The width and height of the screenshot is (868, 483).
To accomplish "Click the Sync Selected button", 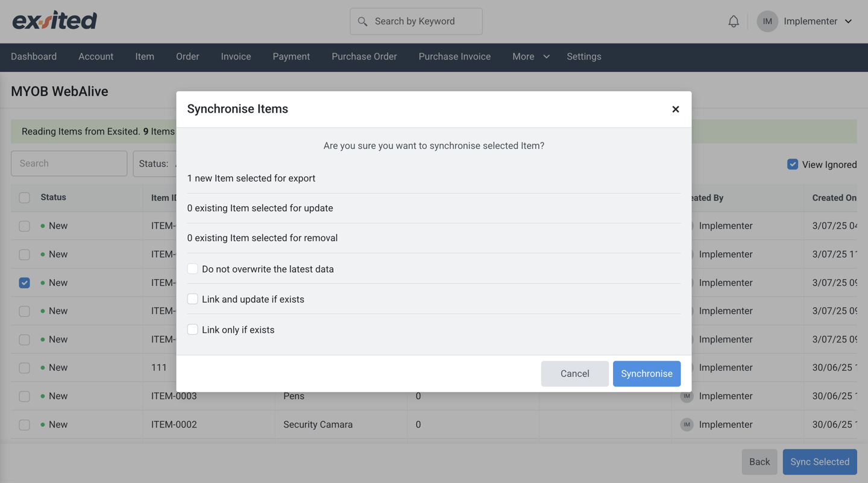I will [820, 462].
